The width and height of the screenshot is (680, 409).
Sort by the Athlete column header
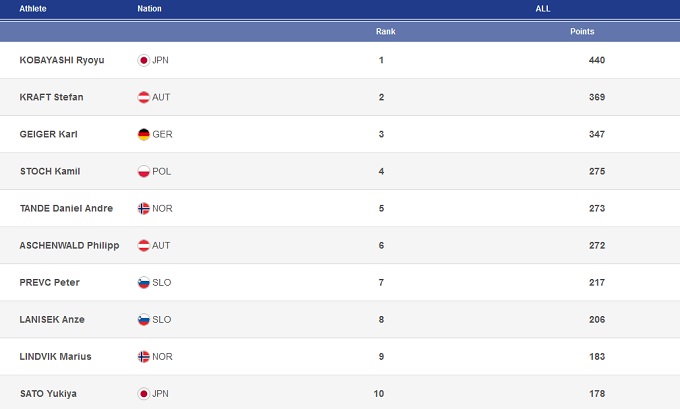(33, 9)
